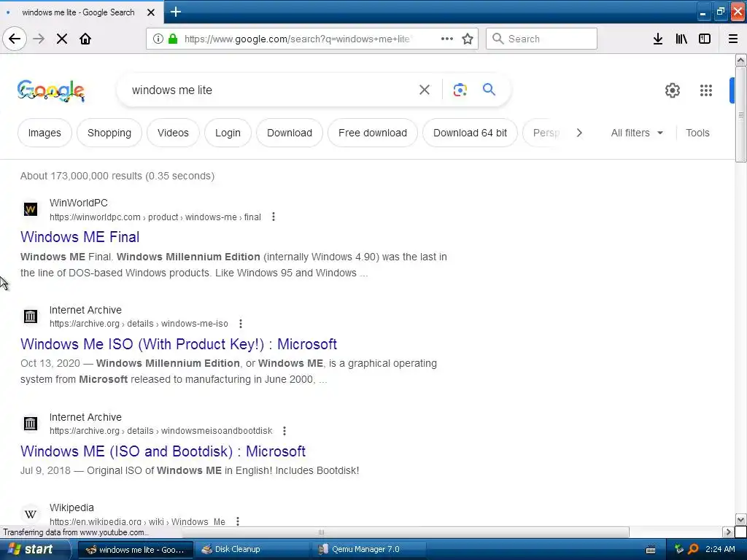Open page actions three-dot menu in address bar
Screen dimensions: 747x560
pyautogui.click(x=447, y=39)
